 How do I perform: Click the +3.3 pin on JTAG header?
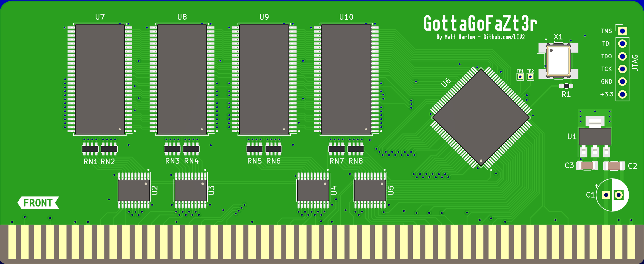(x=622, y=94)
